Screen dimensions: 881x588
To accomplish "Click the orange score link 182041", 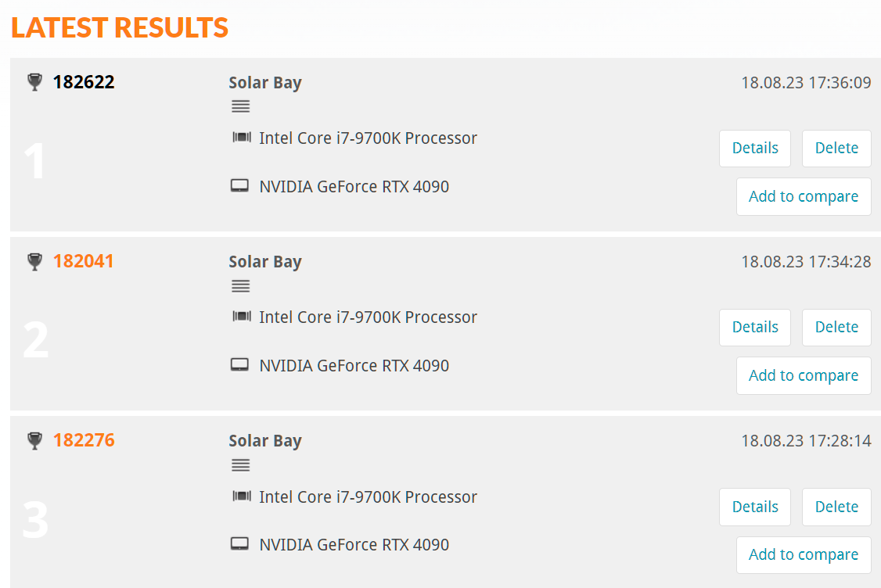I will pyautogui.click(x=84, y=261).
